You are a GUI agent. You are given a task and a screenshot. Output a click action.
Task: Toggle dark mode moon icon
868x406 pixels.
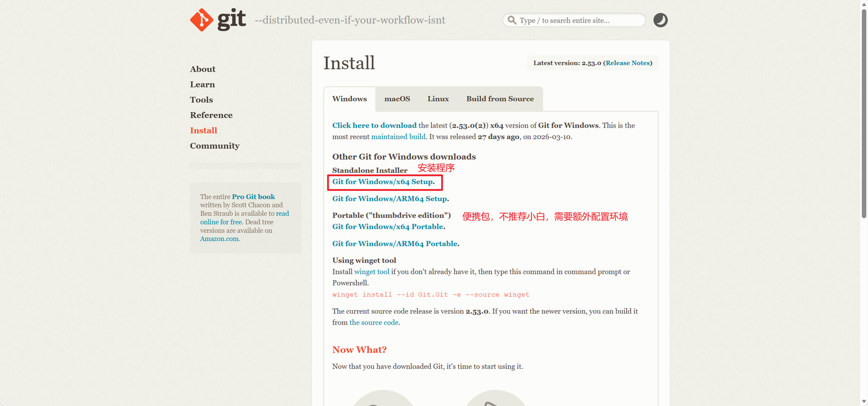660,20
